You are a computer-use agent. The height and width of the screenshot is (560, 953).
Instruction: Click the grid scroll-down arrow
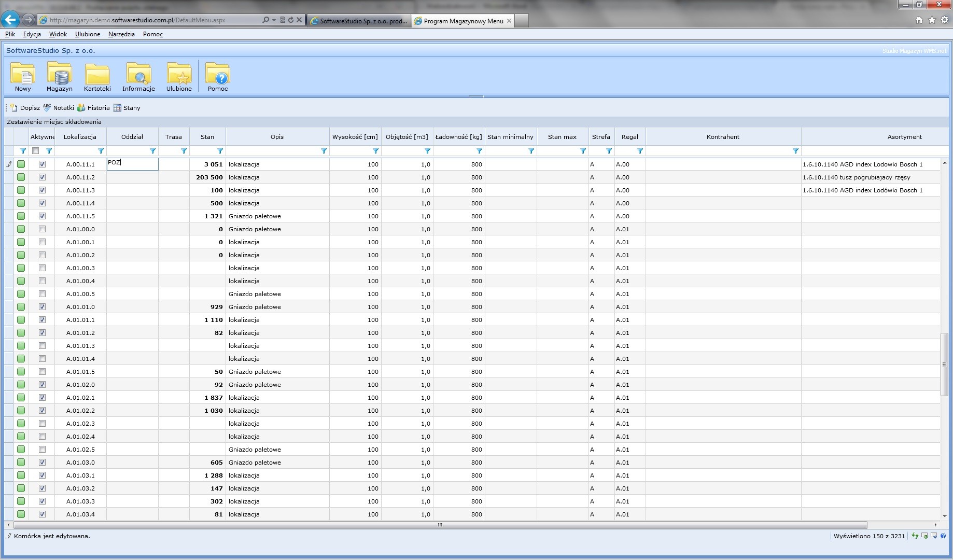point(945,516)
